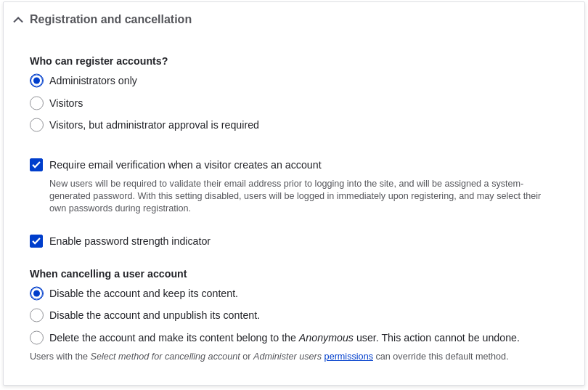
Task: Disable the password strength indicator checkbox
Action: [x=36, y=241]
